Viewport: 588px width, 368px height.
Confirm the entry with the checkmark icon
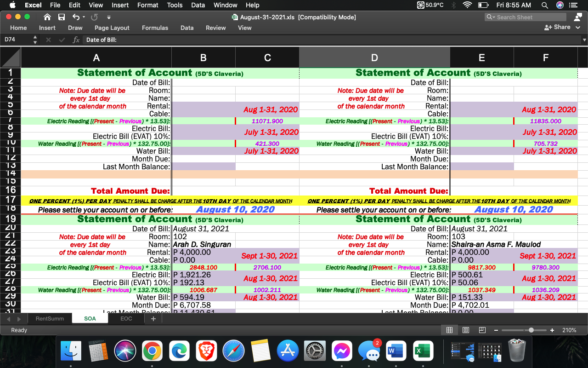click(x=61, y=40)
